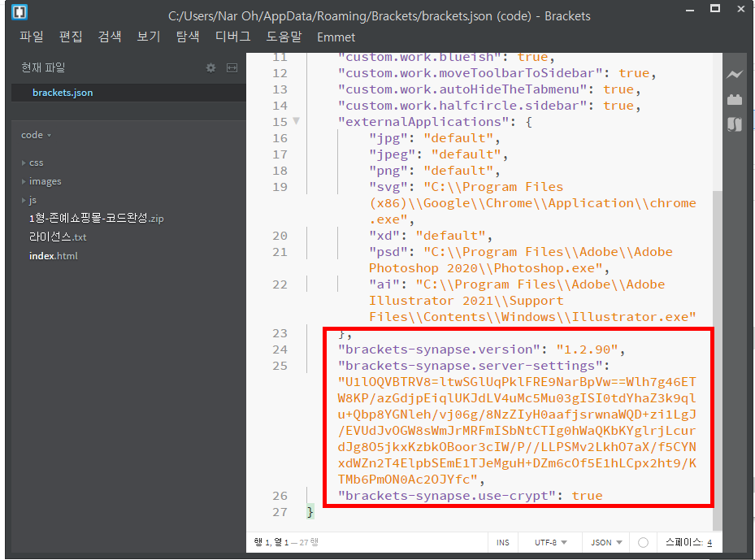Click the Synapse plugin icon in right toolbar
The width and height of the screenshot is (755, 560).
[x=735, y=124]
